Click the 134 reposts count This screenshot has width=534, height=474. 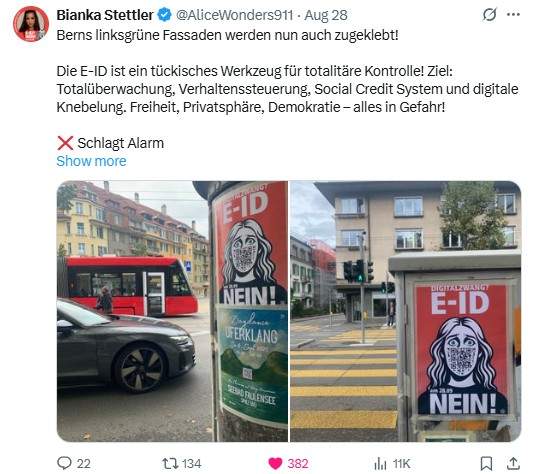[192, 464]
